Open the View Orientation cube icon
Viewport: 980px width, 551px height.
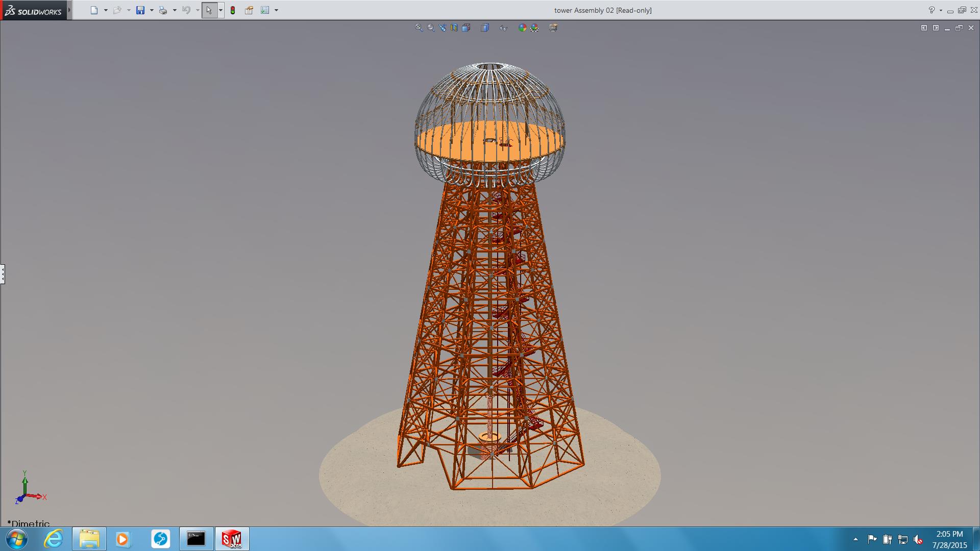click(466, 28)
